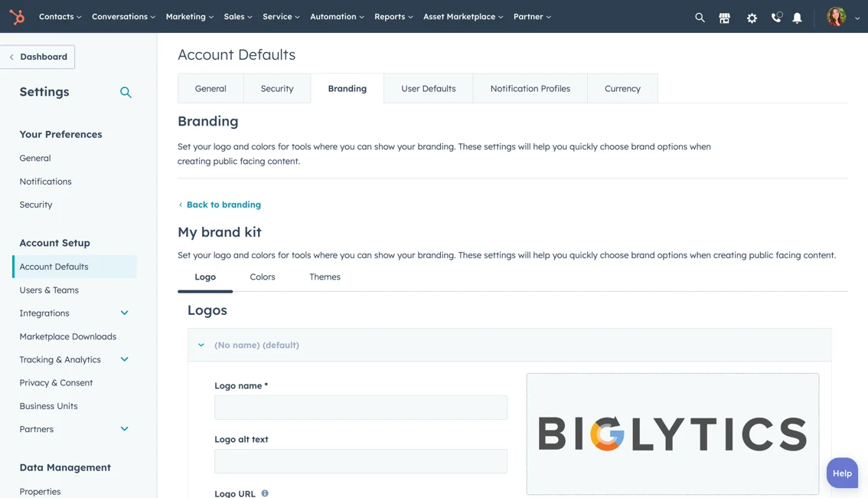Screen dimensions: 868x498
Task: Click the Back to branding link
Action: (223, 205)
